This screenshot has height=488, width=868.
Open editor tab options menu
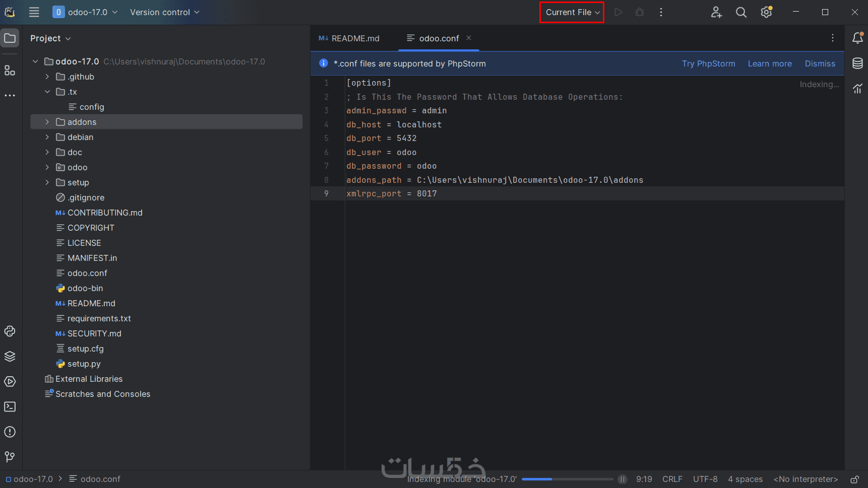[833, 38]
